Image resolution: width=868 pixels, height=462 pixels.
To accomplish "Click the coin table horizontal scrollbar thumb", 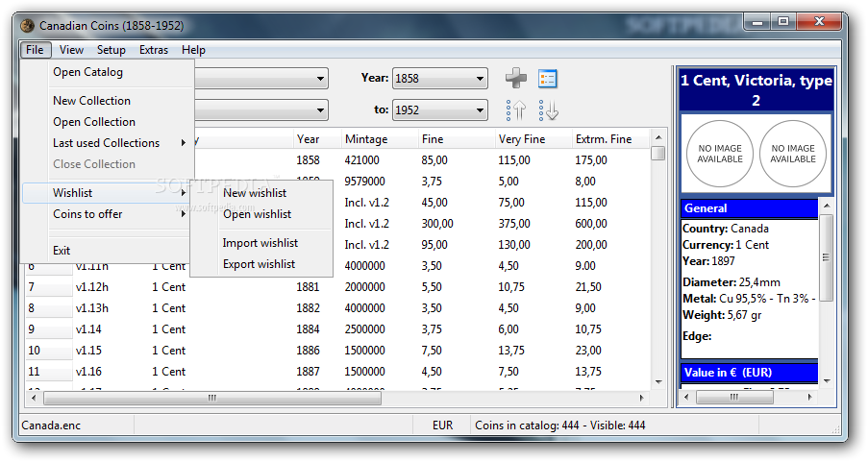I will (212, 398).
